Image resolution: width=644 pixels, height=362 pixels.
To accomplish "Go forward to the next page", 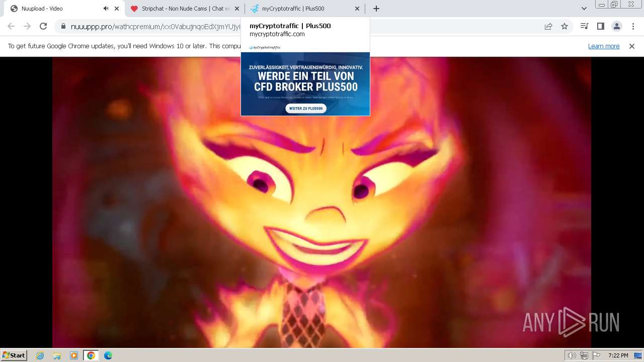I will click(27, 26).
